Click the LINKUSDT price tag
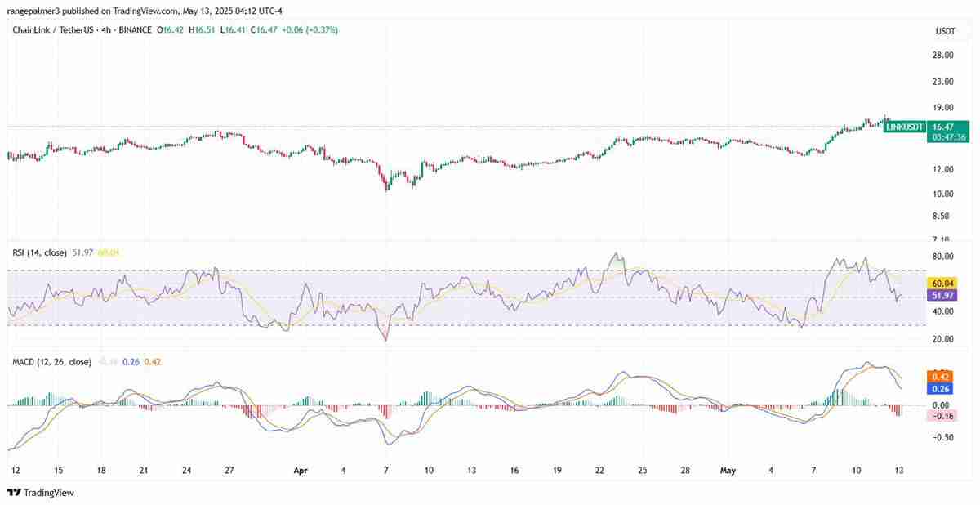 point(905,127)
